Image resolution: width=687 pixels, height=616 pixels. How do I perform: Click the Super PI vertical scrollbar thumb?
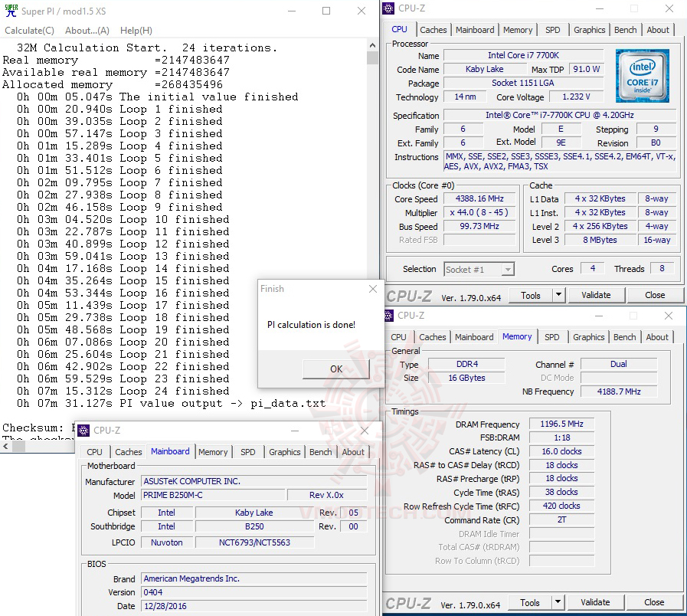click(372, 58)
